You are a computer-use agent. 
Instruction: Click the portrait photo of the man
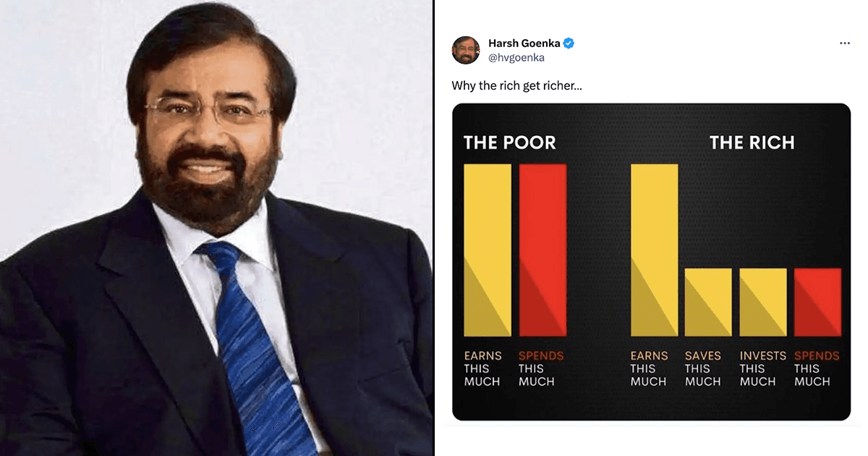pos(216,228)
